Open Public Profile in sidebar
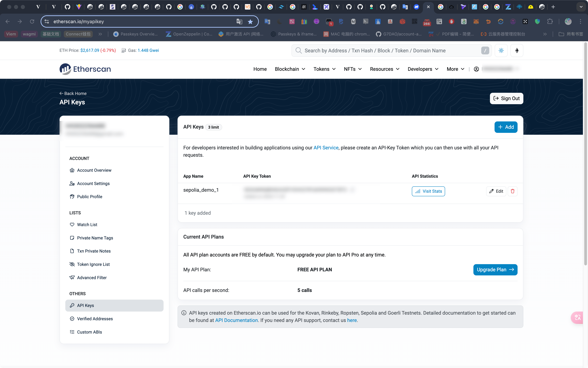The height and width of the screenshot is (368, 588). (114, 197)
